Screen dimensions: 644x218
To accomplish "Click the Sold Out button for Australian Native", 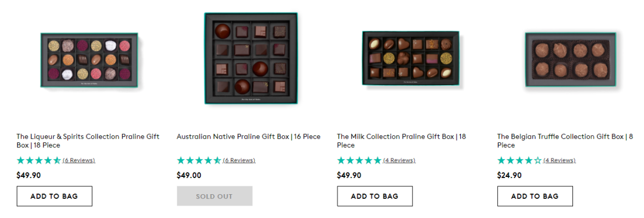I will [215, 196].
